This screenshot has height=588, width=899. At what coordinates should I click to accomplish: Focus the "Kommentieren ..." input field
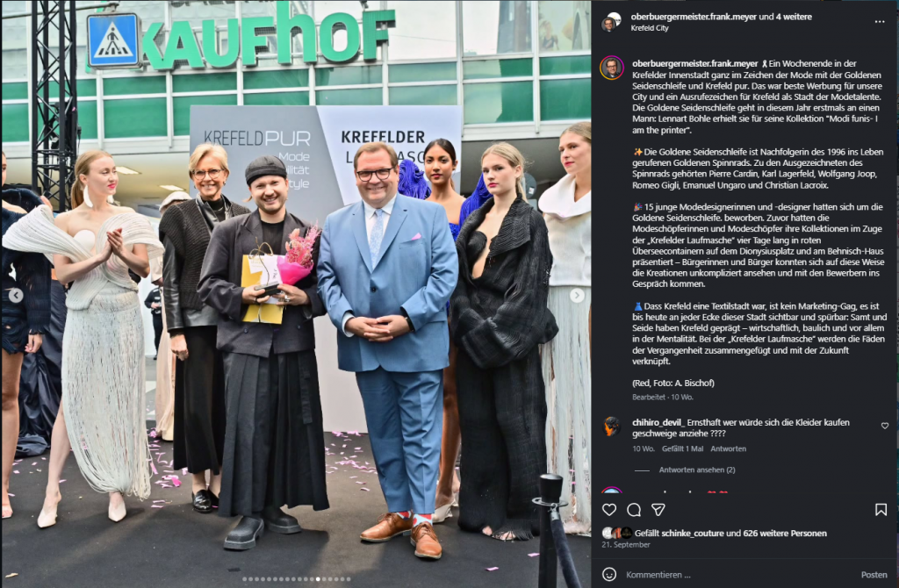(x=739, y=574)
